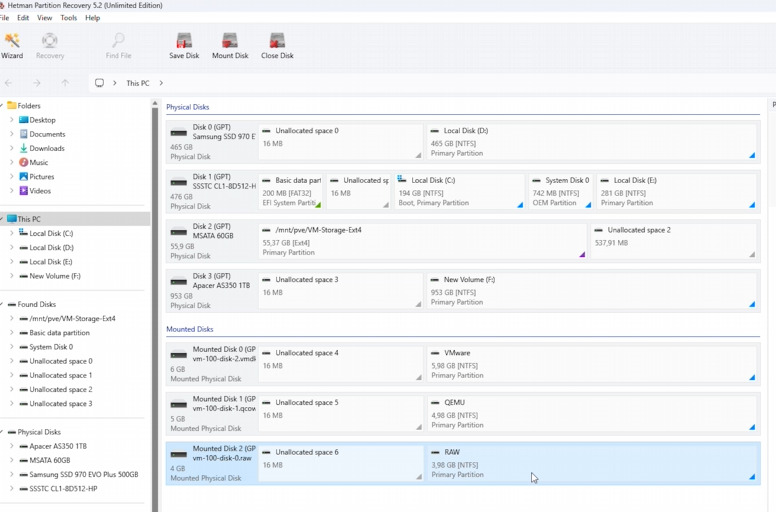Select Local Disk (C:) in tree

click(x=51, y=233)
